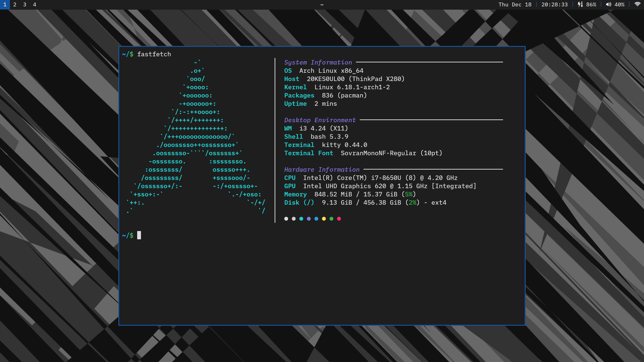Image resolution: width=644 pixels, height=362 pixels.
Task: Click the window title tilde in the bar
Action: pyautogui.click(x=322, y=4)
